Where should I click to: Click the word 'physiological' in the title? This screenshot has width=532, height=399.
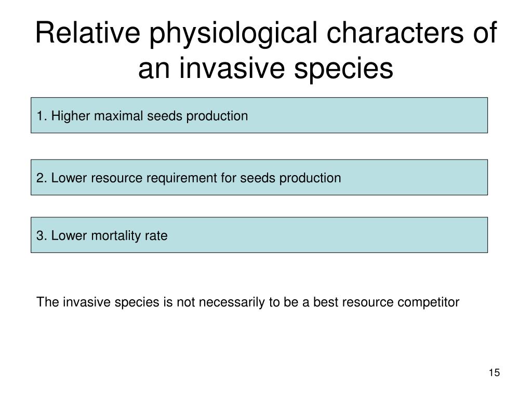233,34
